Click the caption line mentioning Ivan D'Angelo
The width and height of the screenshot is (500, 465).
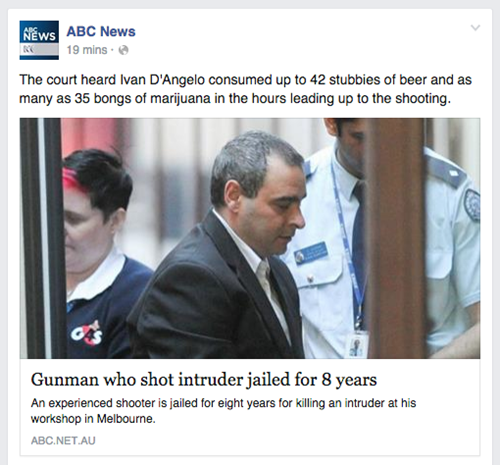point(245,80)
